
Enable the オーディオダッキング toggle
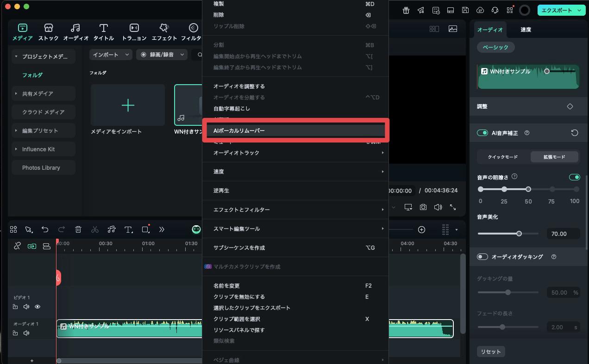click(482, 257)
